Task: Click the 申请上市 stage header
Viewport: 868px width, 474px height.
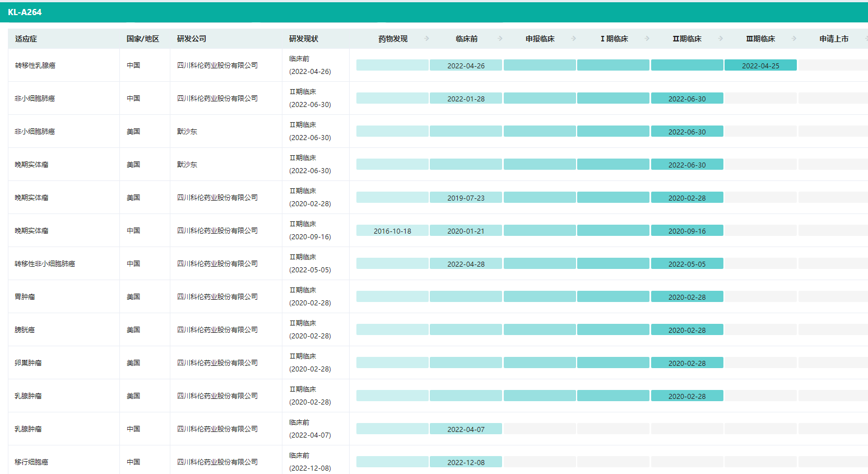Action: point(834,39)
